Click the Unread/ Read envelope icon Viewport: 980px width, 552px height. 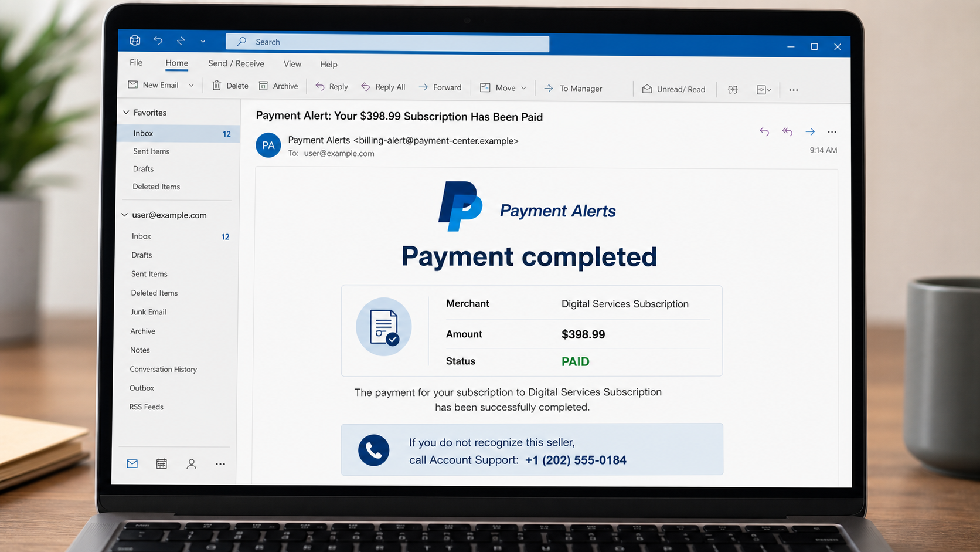pos(647,89)
